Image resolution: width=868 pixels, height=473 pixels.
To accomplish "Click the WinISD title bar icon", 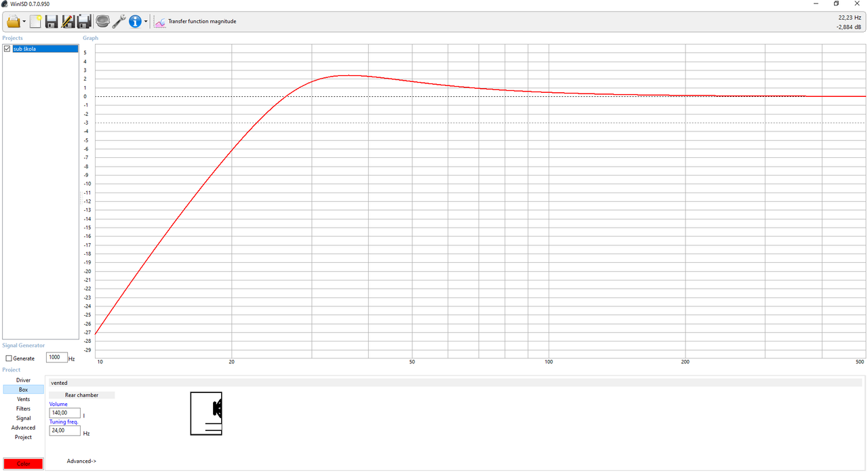I will click(5, 4).
